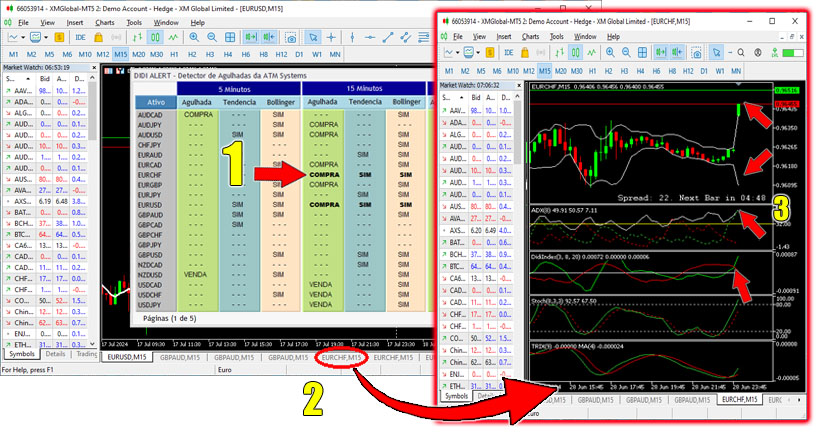Click the connection status bar icon in EURCHF window

793,53
